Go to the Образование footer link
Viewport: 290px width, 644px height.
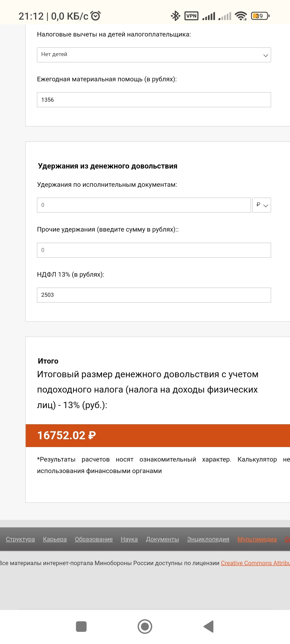pyautogui.click(x=94, y=539)
